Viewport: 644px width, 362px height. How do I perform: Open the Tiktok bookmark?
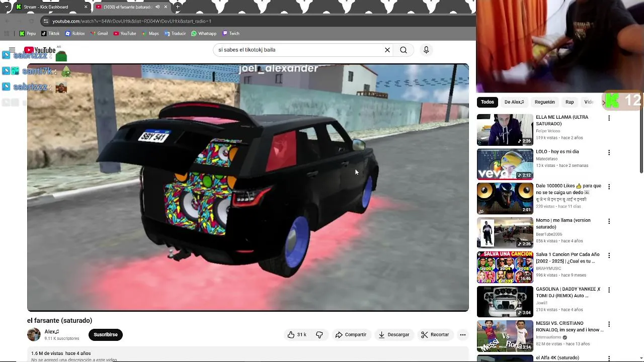[x=50, y=34]
